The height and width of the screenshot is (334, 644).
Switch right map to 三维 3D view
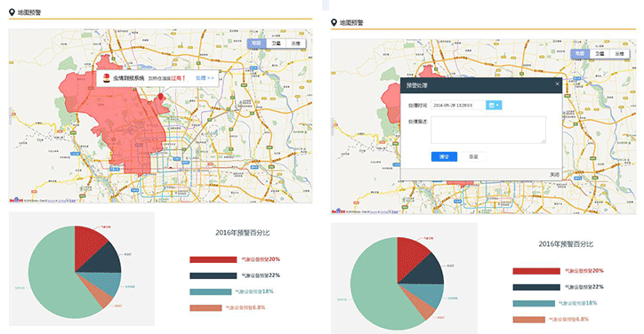coord(619,53)
